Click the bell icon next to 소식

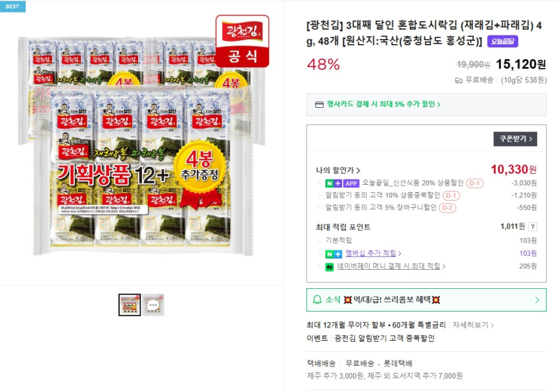tap(317, 300)
